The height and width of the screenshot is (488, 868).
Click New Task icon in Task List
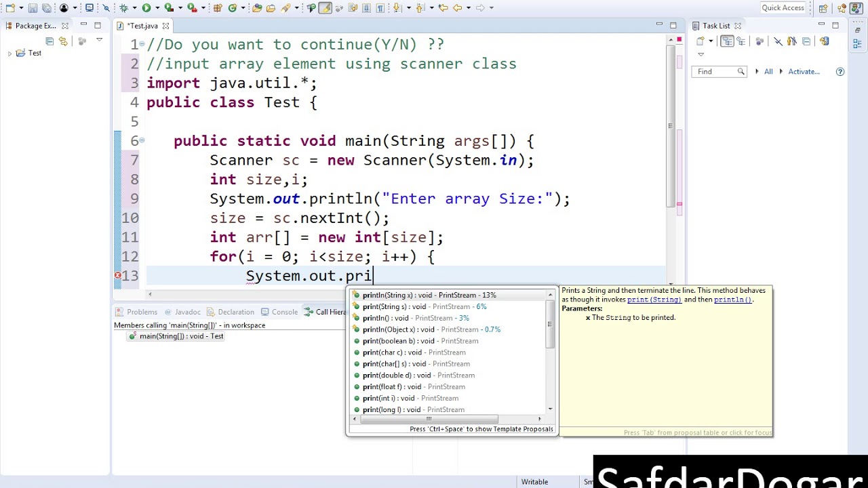pos(701,41)
